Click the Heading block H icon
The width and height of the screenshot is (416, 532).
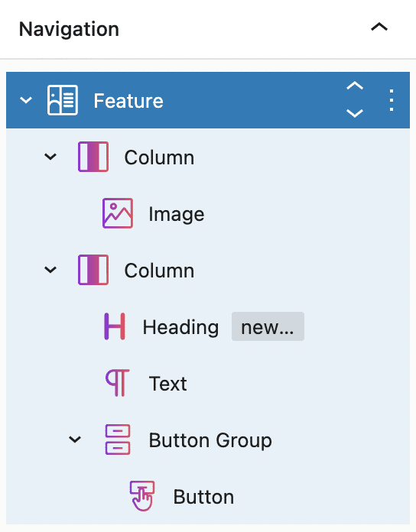[x=115, y=326]
